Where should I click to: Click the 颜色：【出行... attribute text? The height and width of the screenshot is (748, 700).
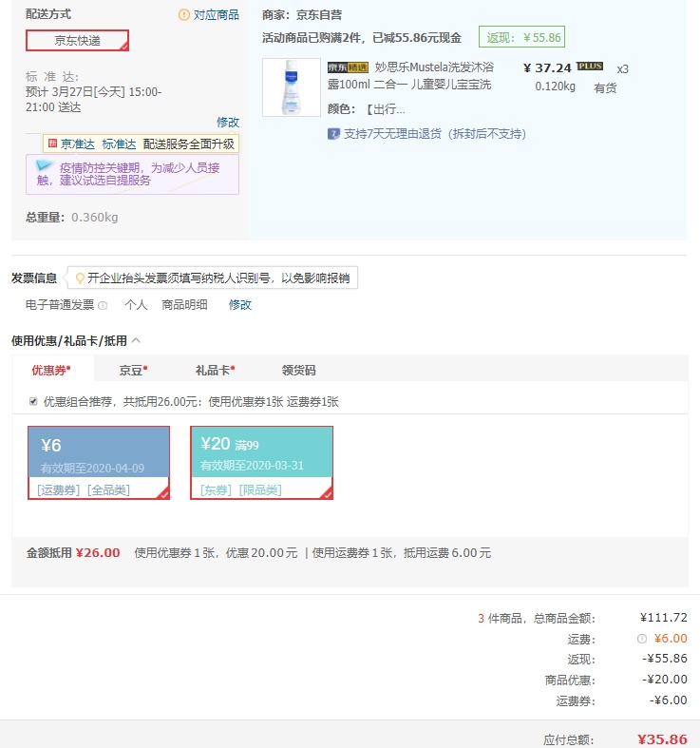[x=367, y=109]
